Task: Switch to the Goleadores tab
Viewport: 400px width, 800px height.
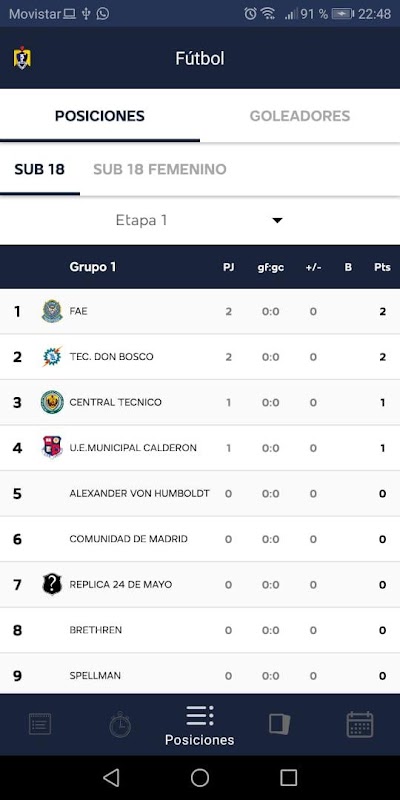Action: pyautogui.click(x=300, y=116)
